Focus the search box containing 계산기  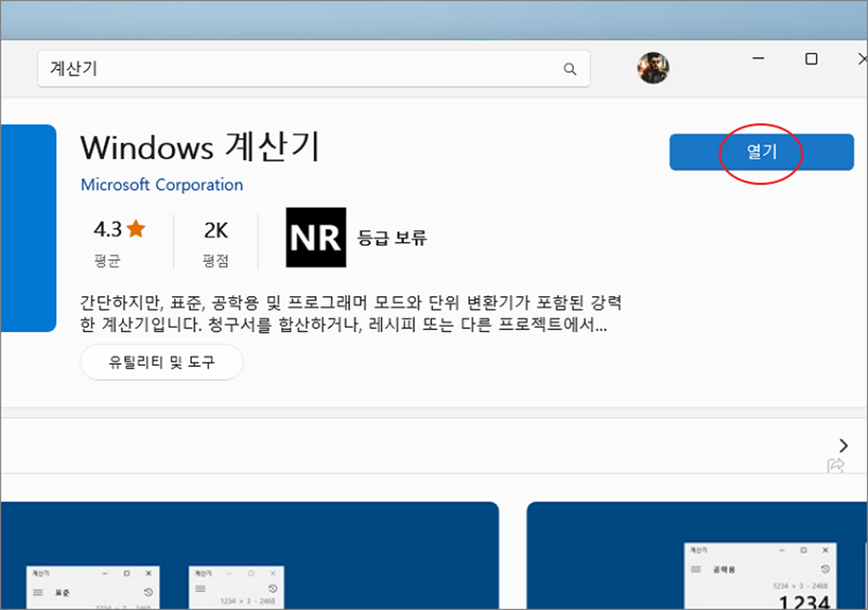313,69
